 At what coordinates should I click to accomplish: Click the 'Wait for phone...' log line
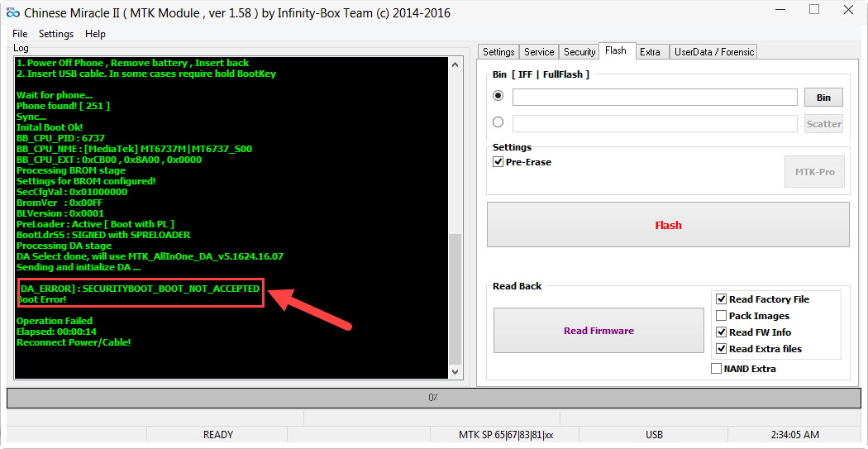(x=55, y=95)
